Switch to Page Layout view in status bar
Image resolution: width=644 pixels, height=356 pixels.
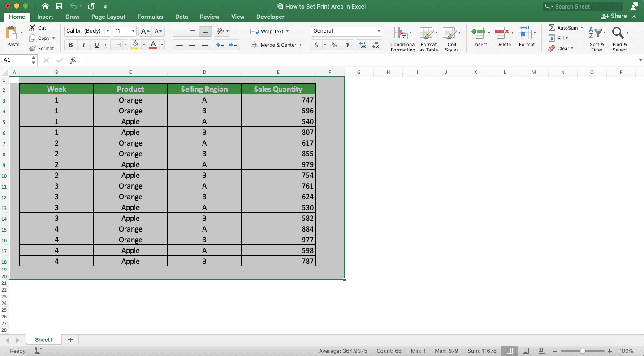pos(526,351)
